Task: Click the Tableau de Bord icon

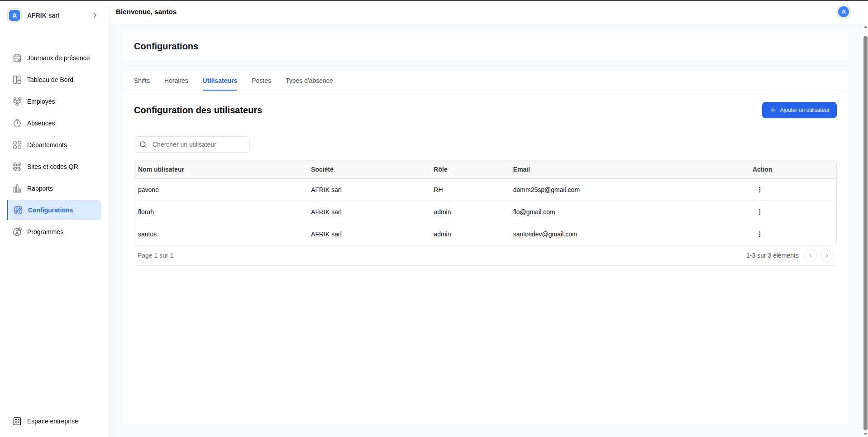Action: (x=17, y=80)
